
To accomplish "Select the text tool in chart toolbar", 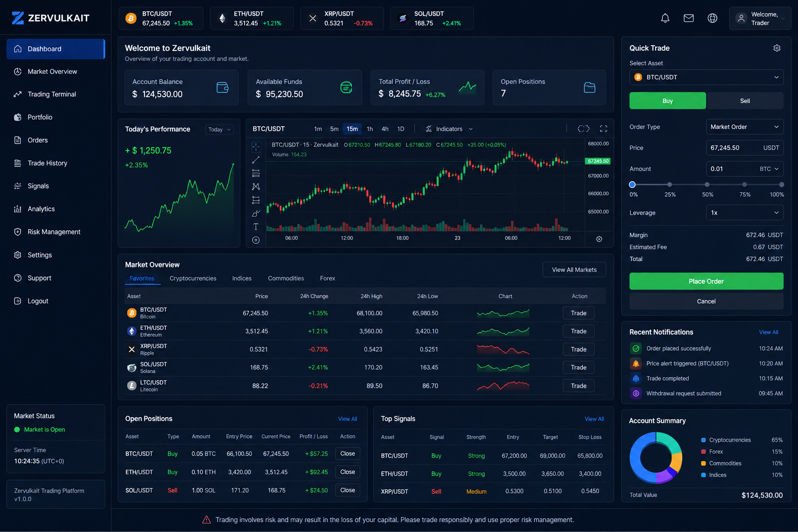I will tap(256, 227).
